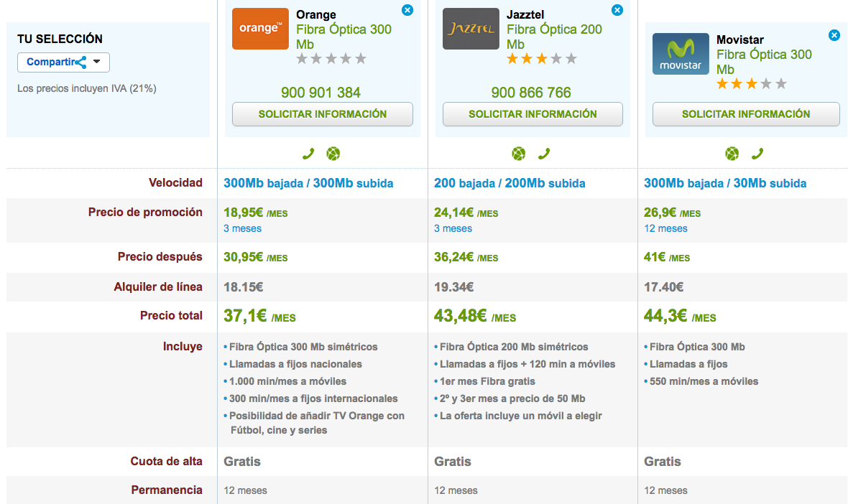
Task: Click the share icon in the Compartir button
Action: 81,62
